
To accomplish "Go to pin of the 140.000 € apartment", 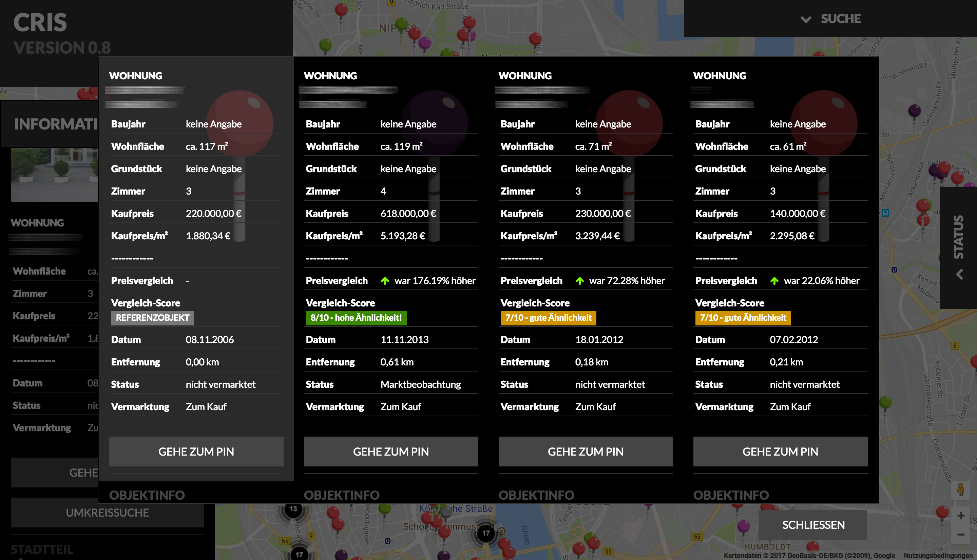I will (x=780, y=452).
